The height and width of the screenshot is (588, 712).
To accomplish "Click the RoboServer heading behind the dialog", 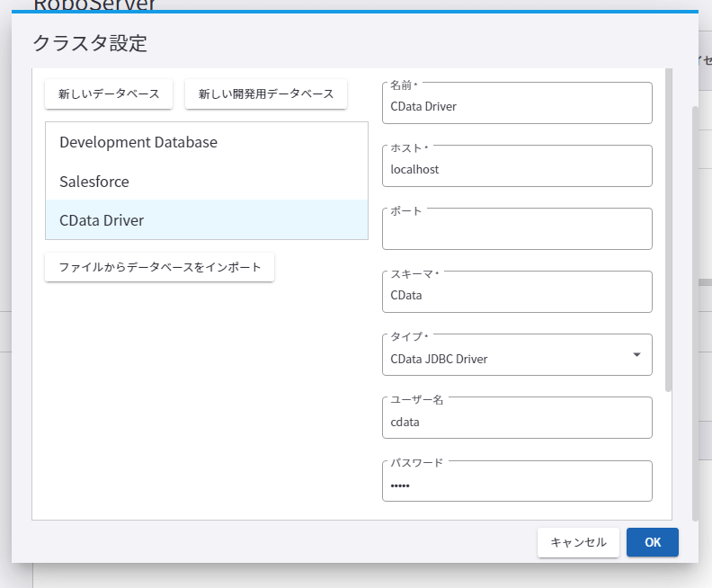I will tap(94, 5).
